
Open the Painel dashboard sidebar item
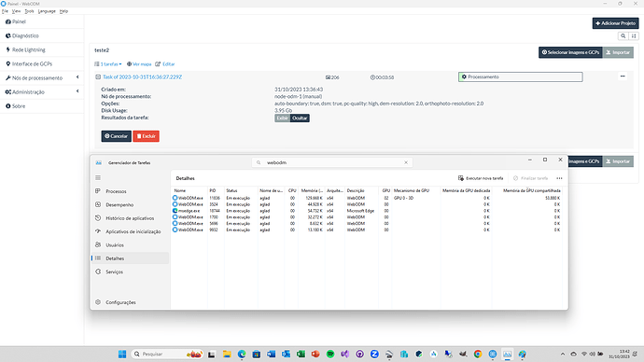16,21
